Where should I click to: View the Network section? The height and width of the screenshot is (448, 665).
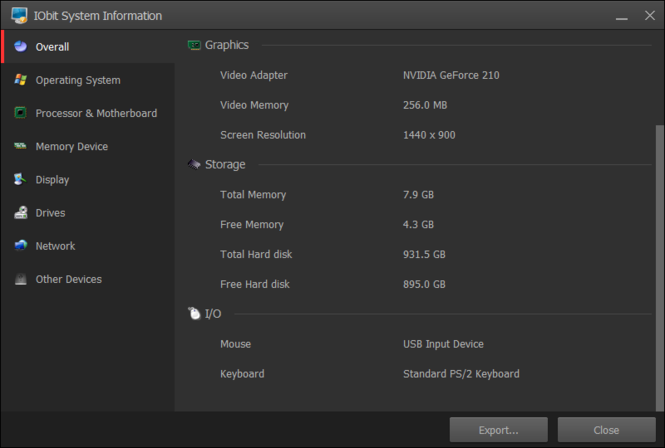pos(55,246)
